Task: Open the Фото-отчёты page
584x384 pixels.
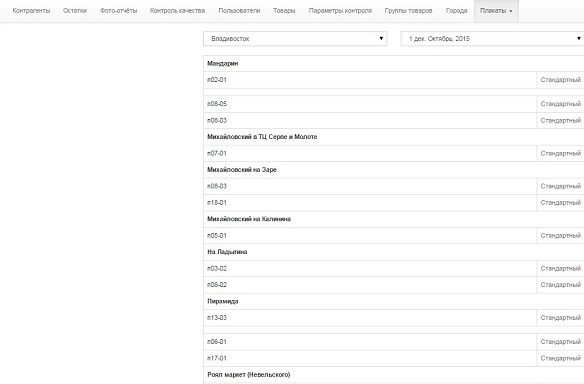Action: click(118, 11)
